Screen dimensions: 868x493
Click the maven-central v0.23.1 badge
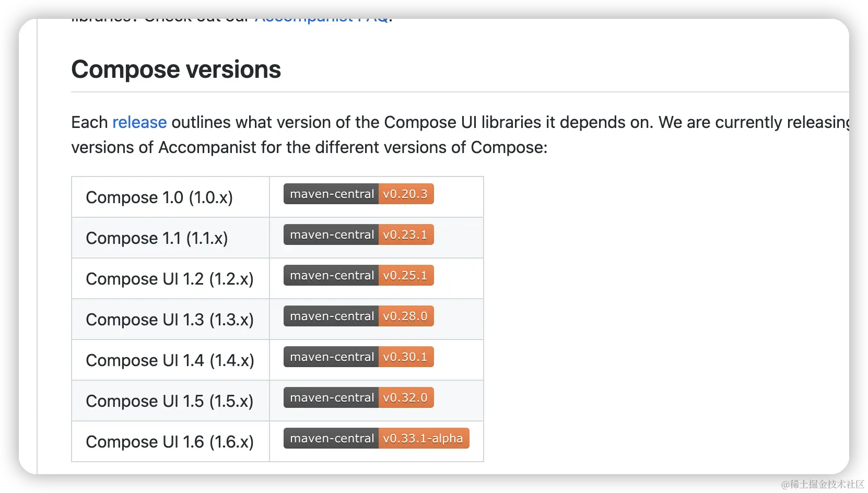358,235
